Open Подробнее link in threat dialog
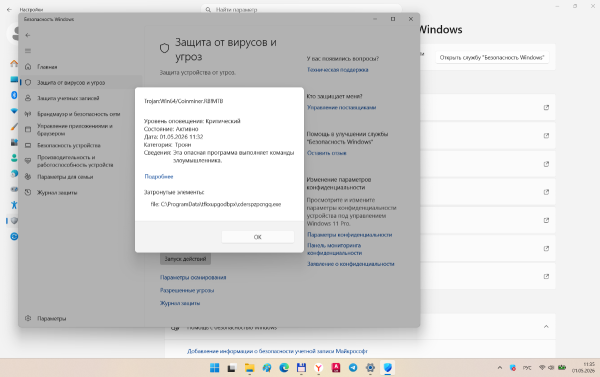This screenshot has height=377, width=600. (x=159, y=176)
